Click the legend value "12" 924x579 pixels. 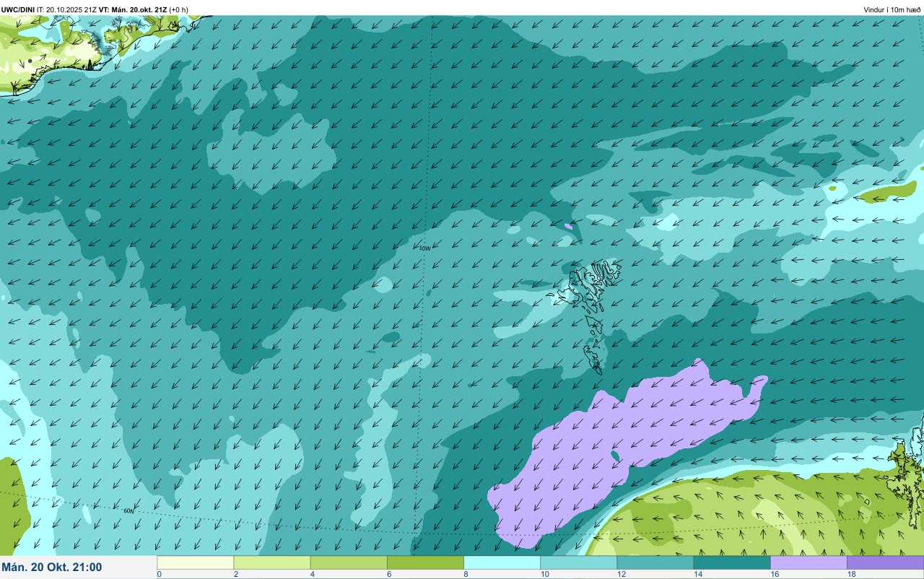click(x=621, y=575)
